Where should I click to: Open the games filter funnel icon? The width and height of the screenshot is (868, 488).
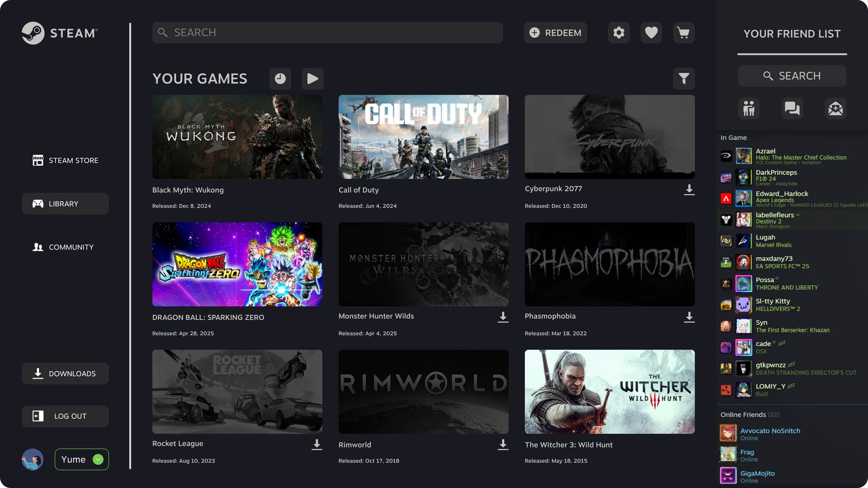(x=684, y=79)
